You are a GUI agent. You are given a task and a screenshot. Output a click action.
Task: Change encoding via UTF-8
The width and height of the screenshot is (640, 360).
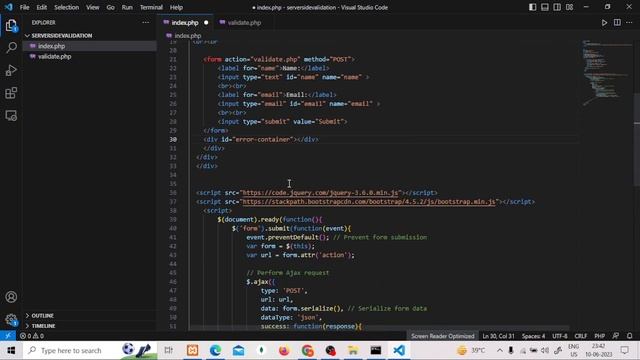click(x=560, y=336)
